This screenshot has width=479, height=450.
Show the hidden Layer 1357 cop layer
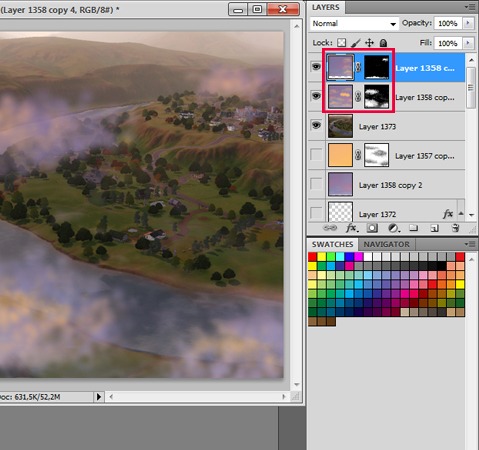point(316,155)
